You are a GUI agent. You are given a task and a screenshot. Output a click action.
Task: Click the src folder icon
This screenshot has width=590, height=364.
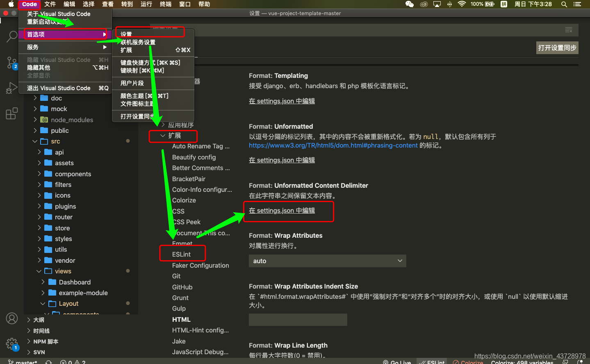pyautogui.click(x=44, y=141)
